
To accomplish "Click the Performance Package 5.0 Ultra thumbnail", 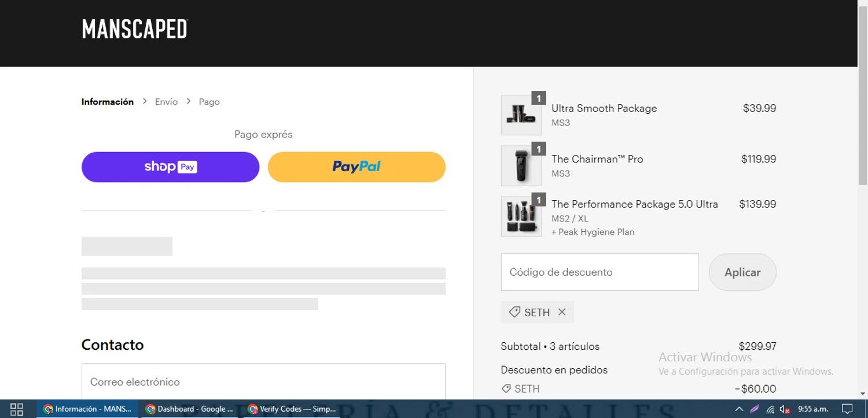I will (x=520, y=217).
